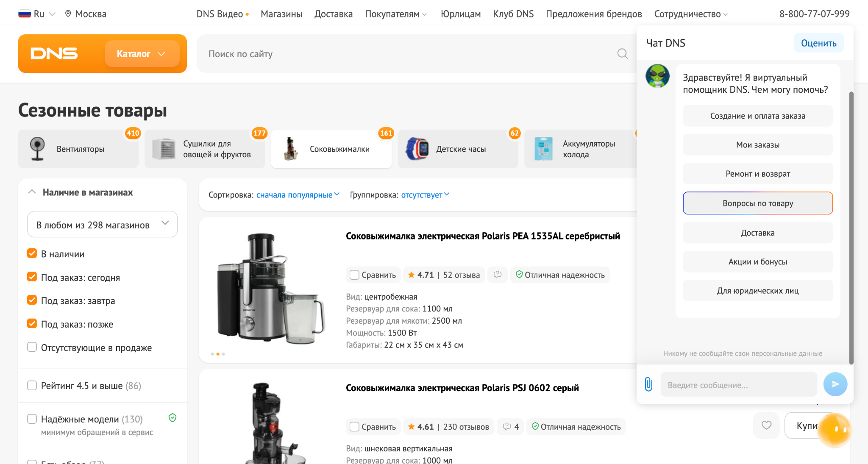The image size is (868, 464).
Task: Open В любом из 298 магазинов dropdown
Action: [102, 224]
